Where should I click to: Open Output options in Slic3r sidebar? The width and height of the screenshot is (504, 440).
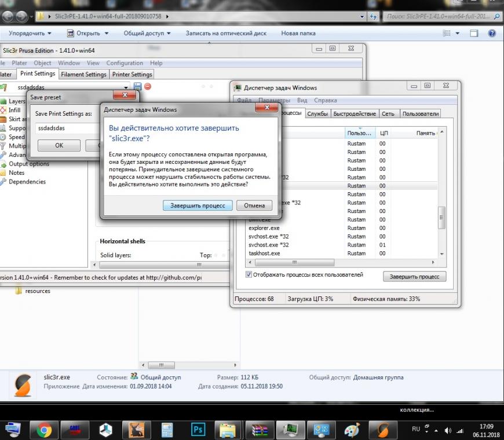click(x=29, y=164)
